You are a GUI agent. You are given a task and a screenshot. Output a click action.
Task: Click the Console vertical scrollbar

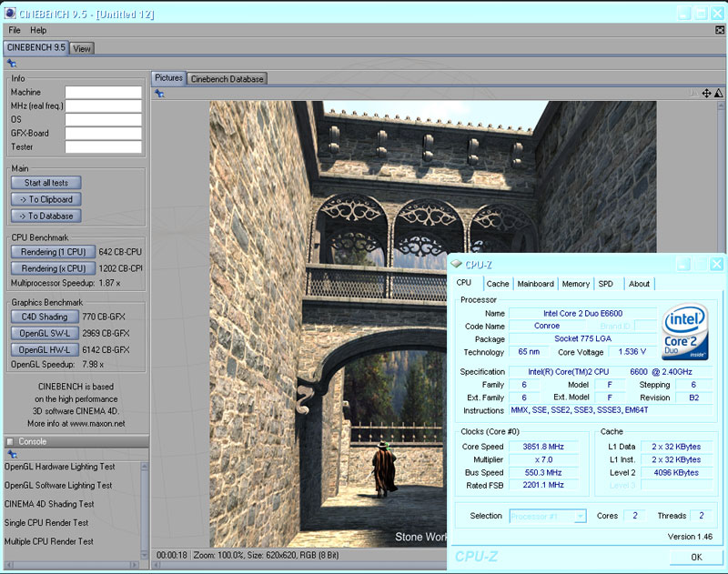point(144,509)
